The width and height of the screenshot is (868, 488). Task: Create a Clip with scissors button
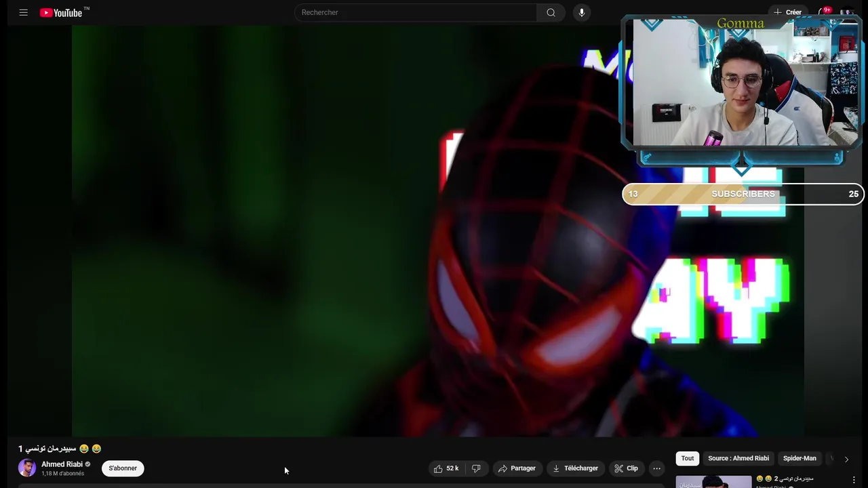click(x=626, y=468)
